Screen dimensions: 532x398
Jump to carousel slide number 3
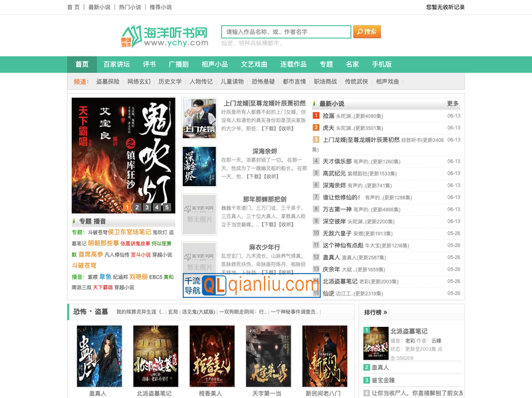(x=147, y=207)
